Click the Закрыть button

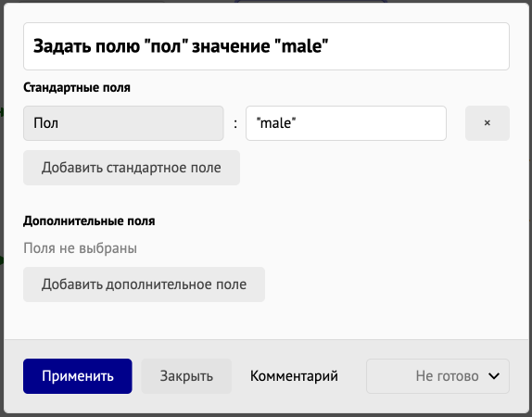point(186,376)
